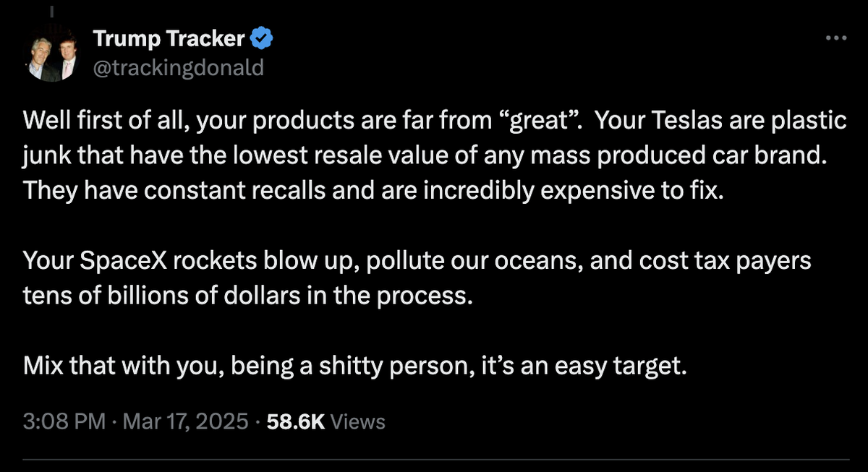Viewport: 868px width, 472px height.
Task: Click the Trump Tracker display name
Action: click(169, 39)
